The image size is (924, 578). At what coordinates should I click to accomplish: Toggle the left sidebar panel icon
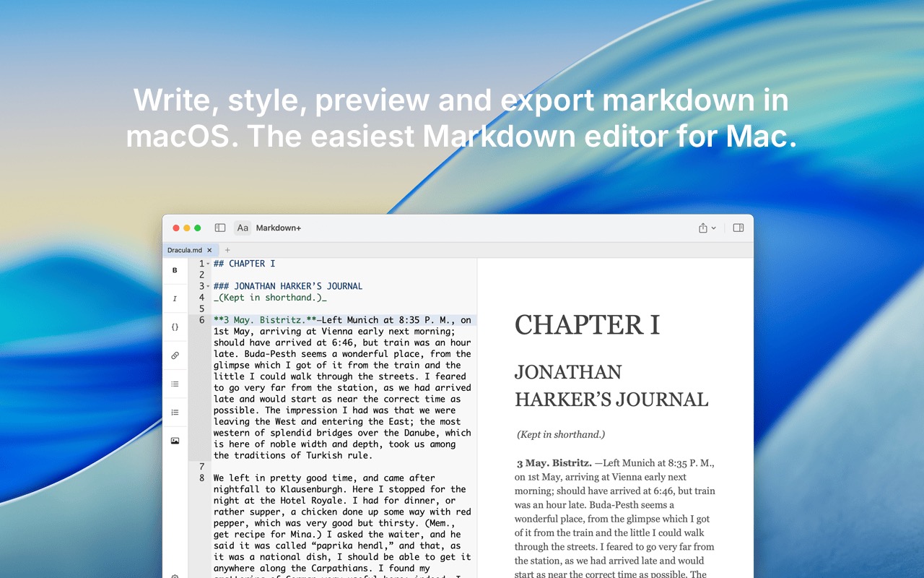[220, 228]
